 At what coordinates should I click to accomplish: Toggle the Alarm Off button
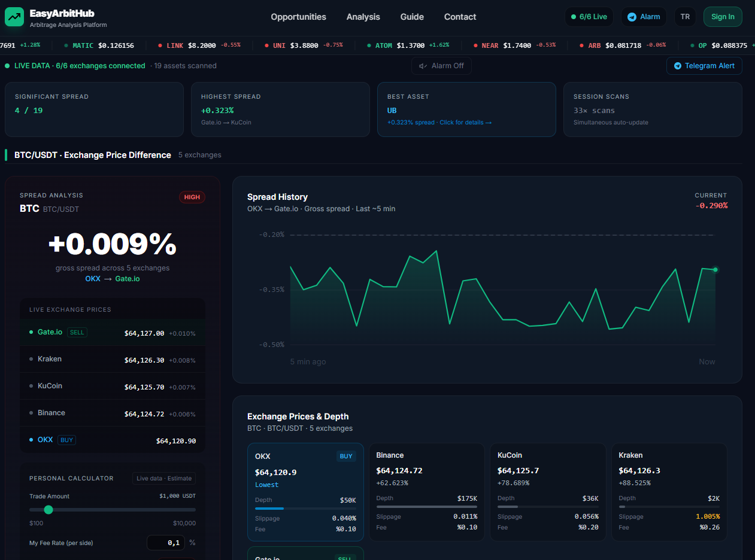(441, 66)
